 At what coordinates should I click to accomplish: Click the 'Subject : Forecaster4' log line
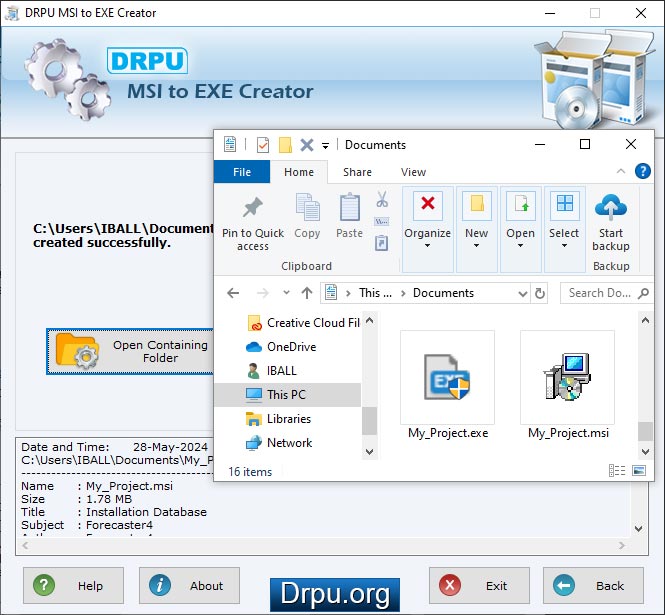click(87, 525)
